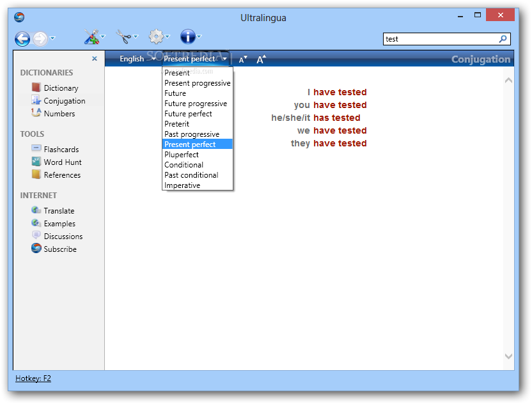Open Dictionary in the sidebar

click(x=61, y=88)
